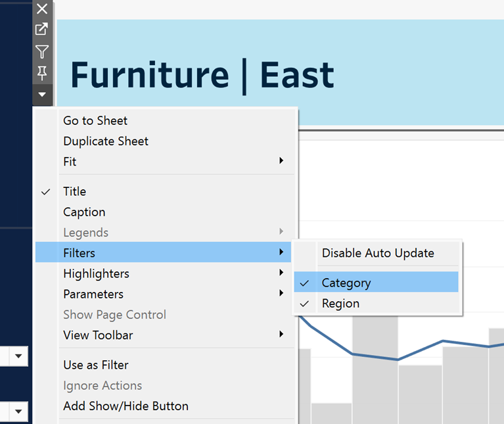The height and width of the screenshot is (424, 504).
Task: Uncheck the Title option
Action: (x=74, y=191)
